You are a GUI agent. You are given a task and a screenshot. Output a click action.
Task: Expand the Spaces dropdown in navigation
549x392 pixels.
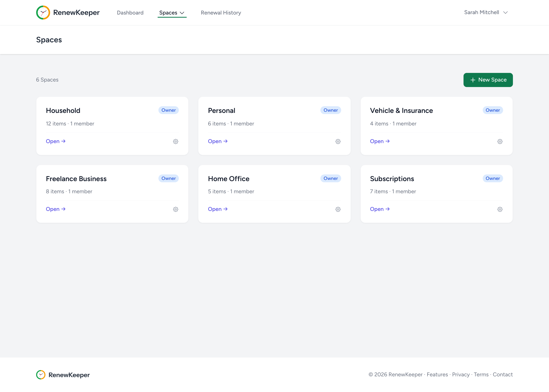172,13
